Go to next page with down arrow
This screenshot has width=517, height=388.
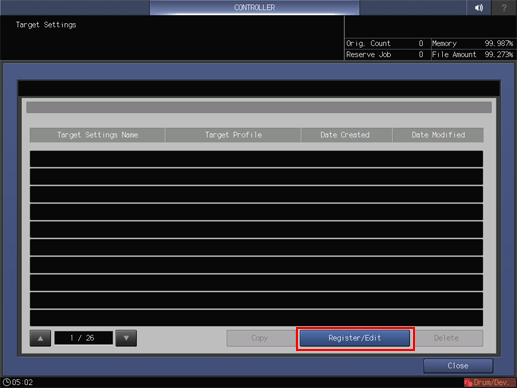126,338
